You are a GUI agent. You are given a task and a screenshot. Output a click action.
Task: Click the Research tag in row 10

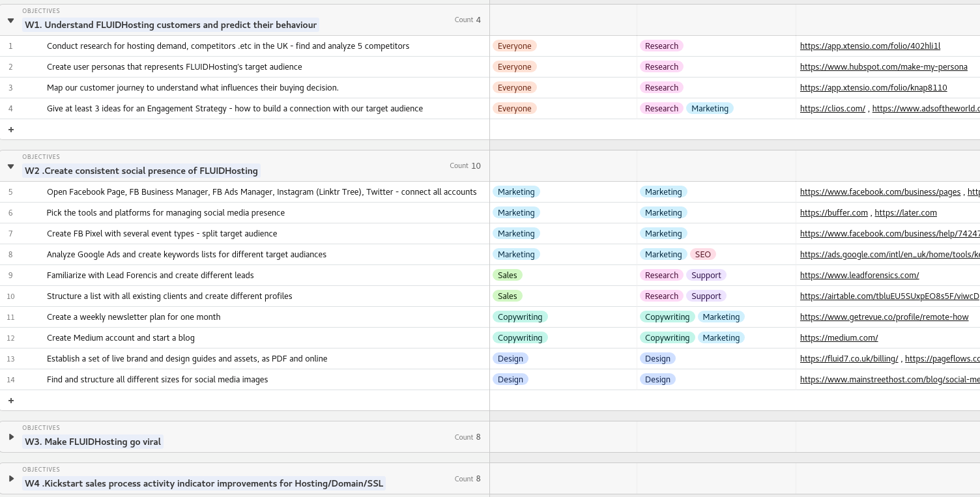(661, 296)
